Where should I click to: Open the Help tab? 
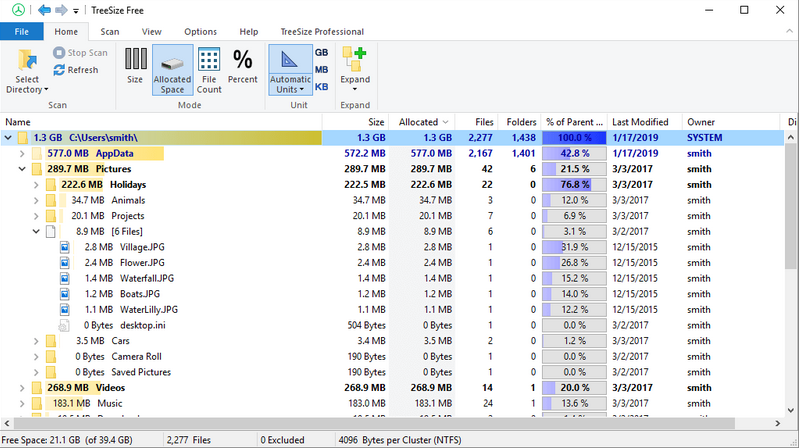(249, 32)
